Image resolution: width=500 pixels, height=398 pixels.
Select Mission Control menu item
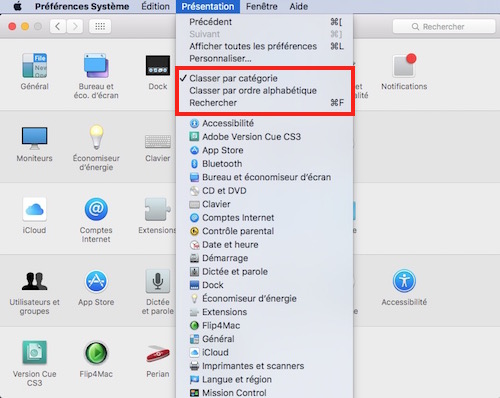point(265,393)
